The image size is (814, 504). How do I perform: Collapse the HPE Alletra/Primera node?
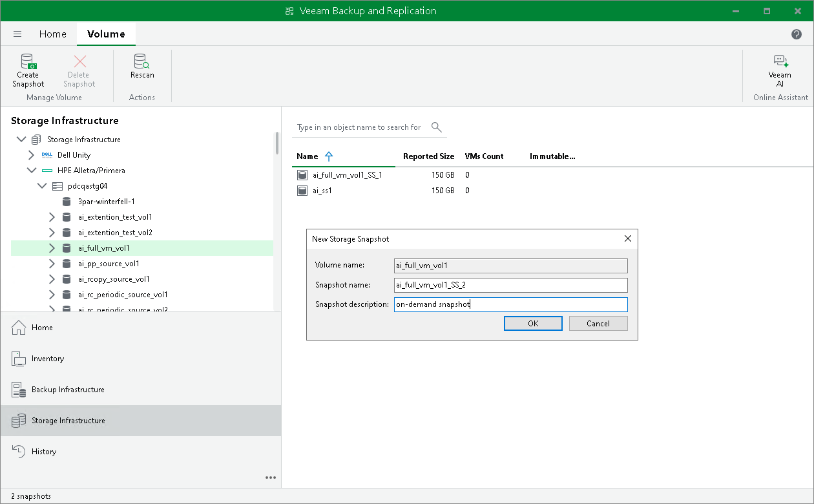32,171
